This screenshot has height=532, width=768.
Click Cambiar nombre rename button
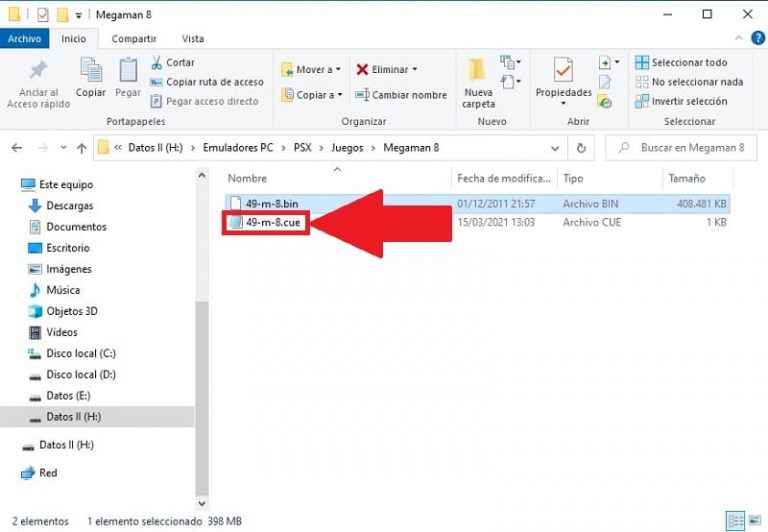401,95
